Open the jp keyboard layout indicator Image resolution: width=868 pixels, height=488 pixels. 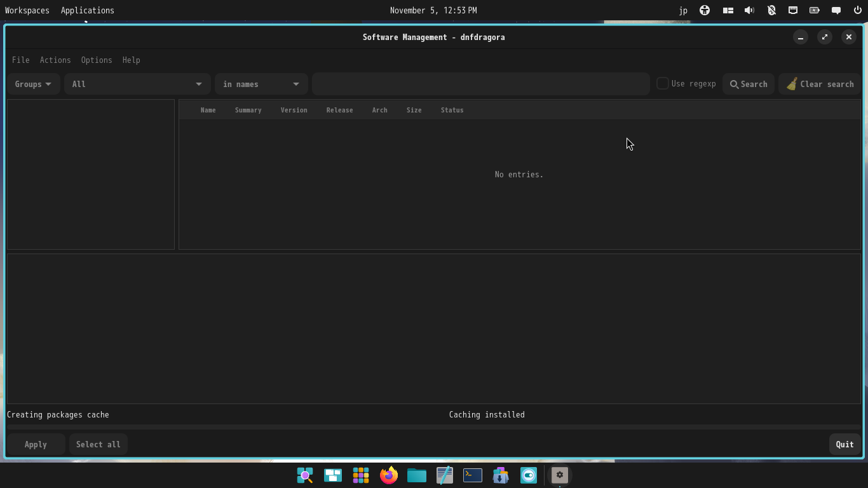click(x=683, y=10)
